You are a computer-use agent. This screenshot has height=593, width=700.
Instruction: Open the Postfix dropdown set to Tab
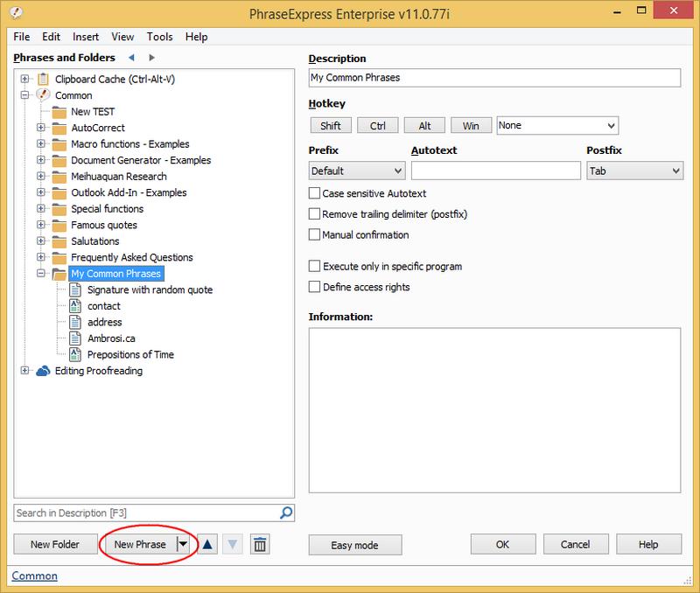635,171
